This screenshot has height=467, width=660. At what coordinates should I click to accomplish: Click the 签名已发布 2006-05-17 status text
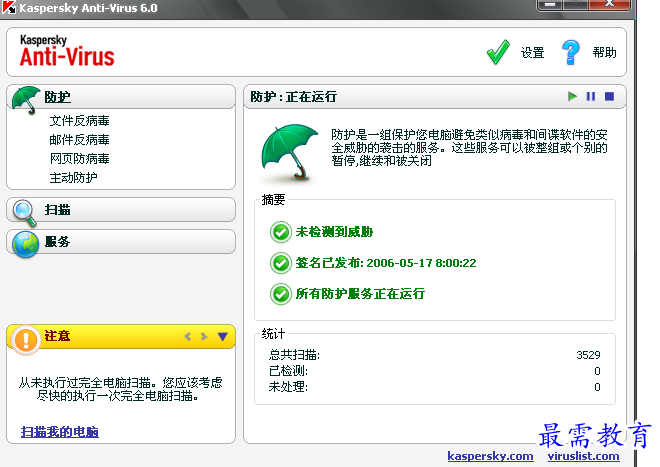(x=386, y=263)
